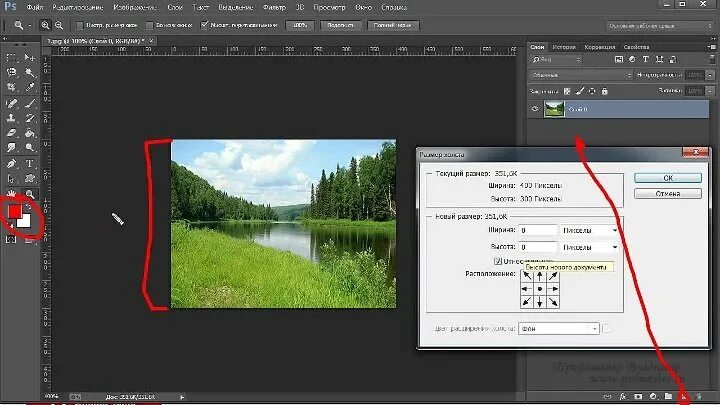Open layer fill slider dropdown
This screenshot has width=720, height=405.
pyautogui.click(x=710, y=91)
